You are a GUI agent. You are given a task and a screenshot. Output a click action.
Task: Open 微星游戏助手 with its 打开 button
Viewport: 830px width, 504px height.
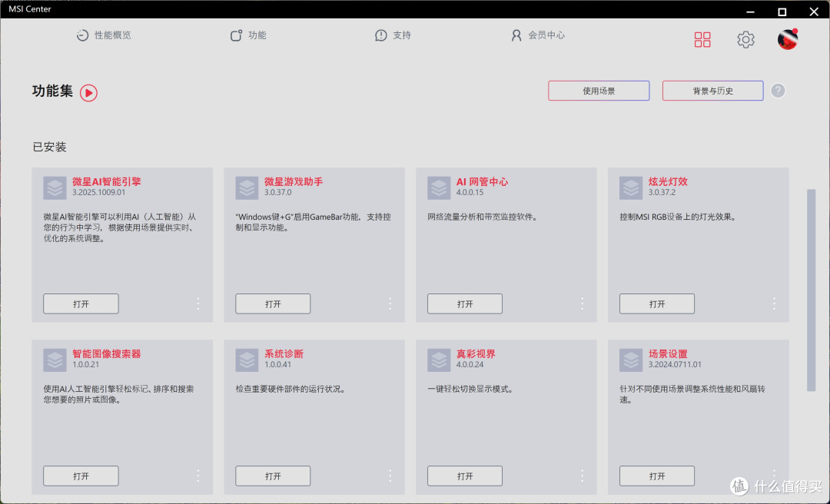[273, 304]
